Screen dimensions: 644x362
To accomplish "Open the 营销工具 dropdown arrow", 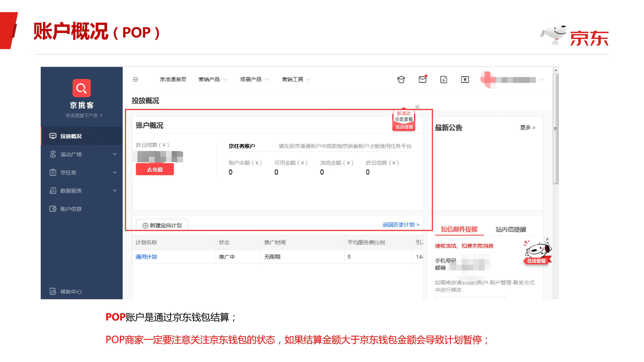I will [x=308, y=80].
